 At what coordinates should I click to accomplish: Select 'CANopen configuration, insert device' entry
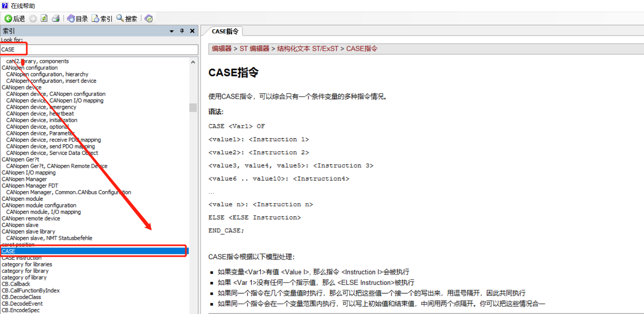pos(51,81)
